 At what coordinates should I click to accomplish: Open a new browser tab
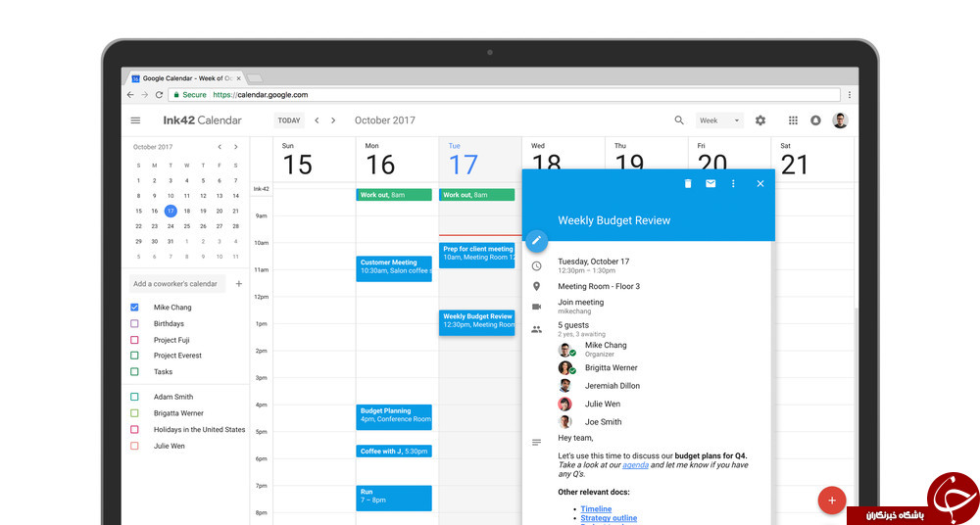[x=254, y=78]
